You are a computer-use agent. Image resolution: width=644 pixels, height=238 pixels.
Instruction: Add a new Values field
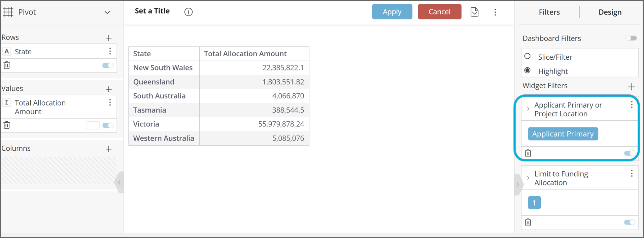tap(108, 89)
